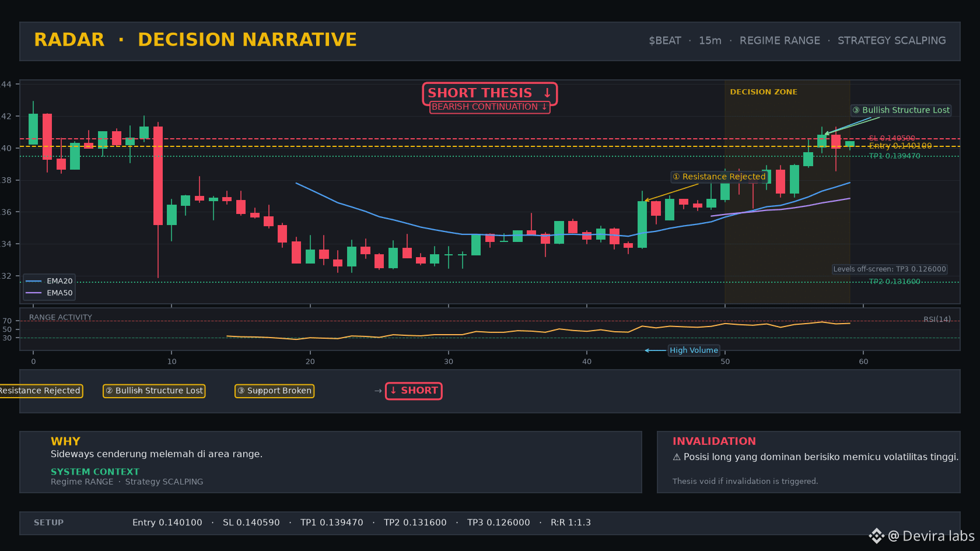Viewport: 980px width, 551px height.
Task: Select the bottom-row Bullish Structure Lost chip
Action: [x=154, y=391]
